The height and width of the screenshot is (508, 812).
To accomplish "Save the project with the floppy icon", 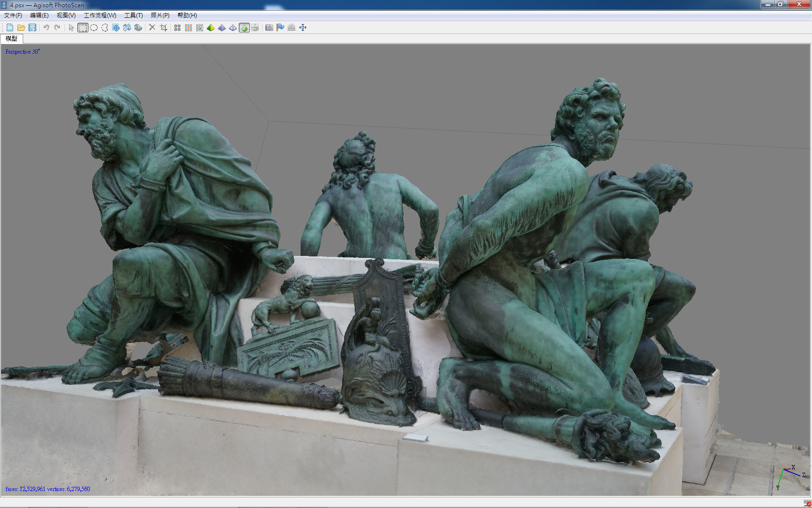I will coord(32,28).
